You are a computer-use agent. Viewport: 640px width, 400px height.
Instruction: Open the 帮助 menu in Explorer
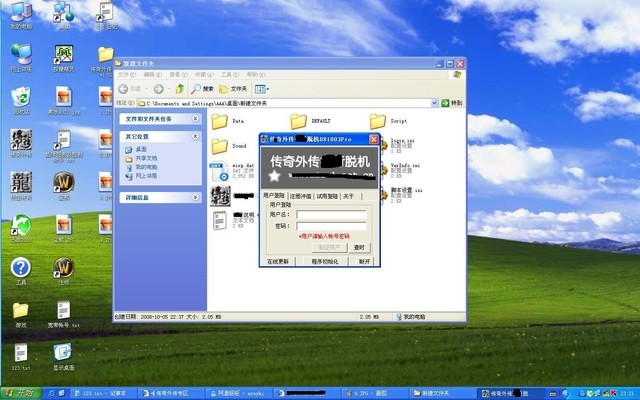pos(256,75)
